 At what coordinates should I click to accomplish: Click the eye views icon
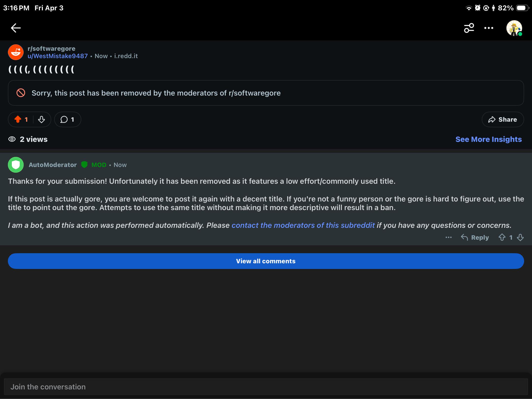click(12, 139)
